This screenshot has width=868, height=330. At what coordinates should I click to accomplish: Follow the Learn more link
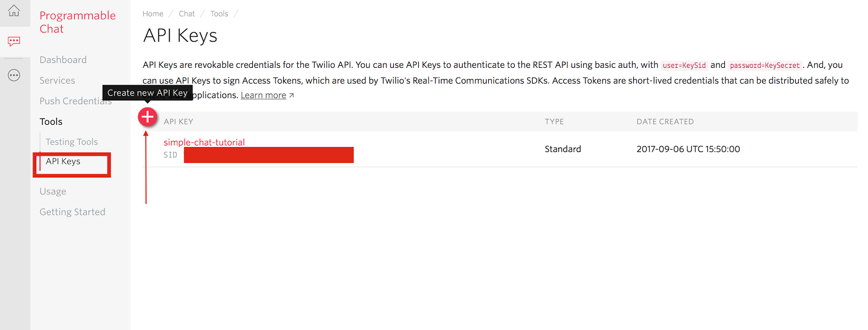263,96
